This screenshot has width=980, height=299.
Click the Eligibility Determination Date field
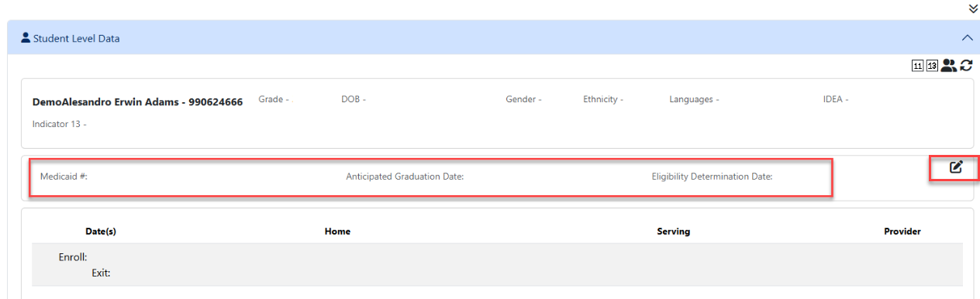(712, 177)
